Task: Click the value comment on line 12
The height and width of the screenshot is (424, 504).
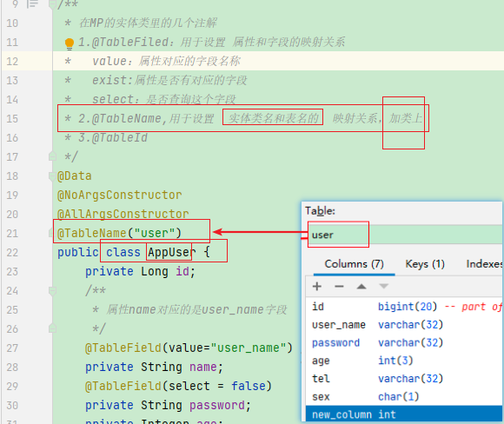Action: click(x=166, y=61)
